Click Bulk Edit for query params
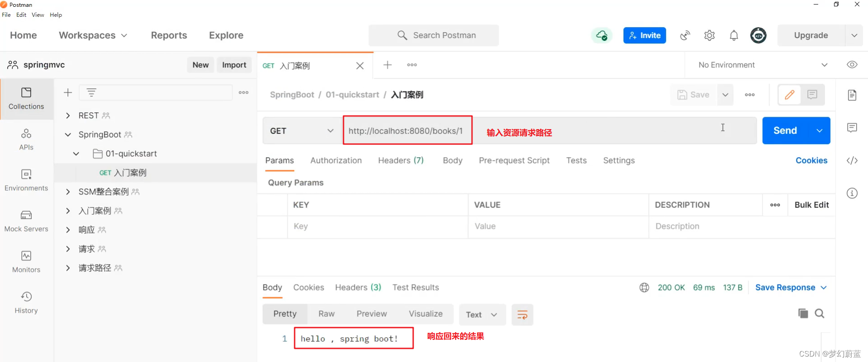This screenshot has width=868, height=362. [x=811, y=205]
